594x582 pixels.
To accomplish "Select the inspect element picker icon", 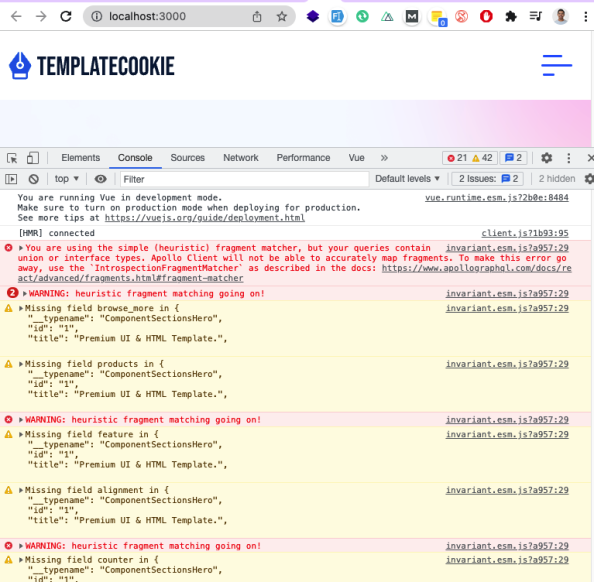I will (x=12, y=158).
